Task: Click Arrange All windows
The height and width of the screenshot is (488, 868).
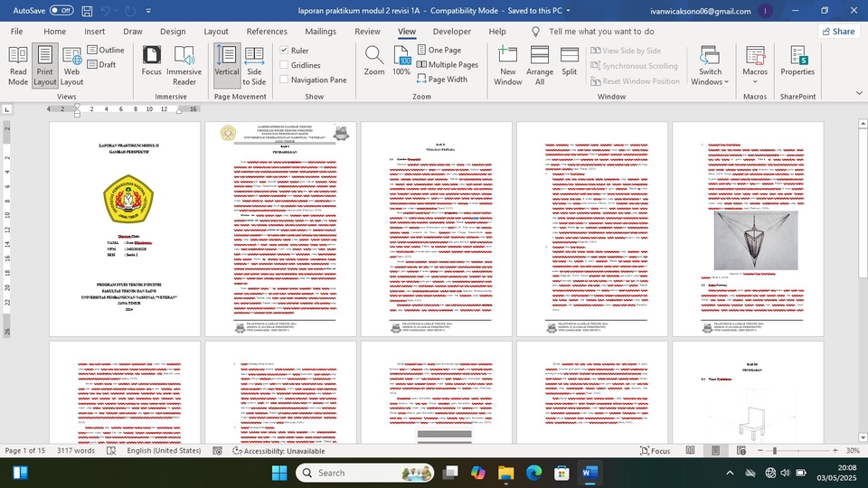Action: click(x=540, y=66)
